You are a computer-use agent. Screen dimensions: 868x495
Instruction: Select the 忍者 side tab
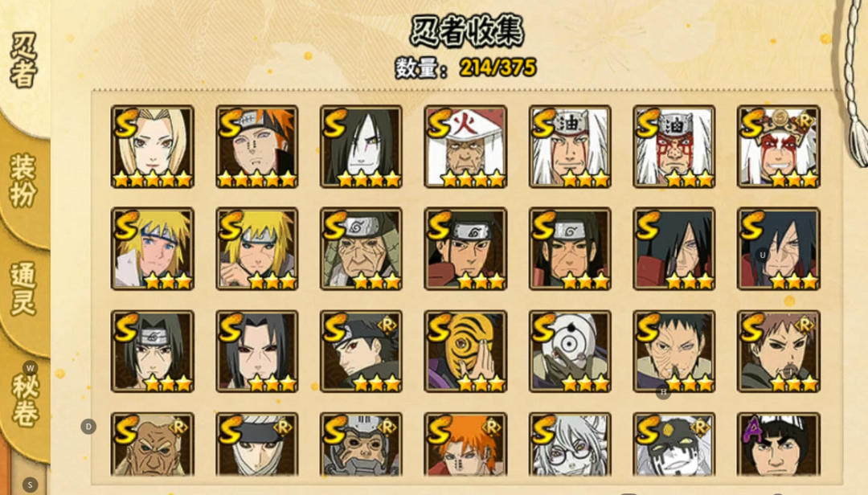coord(23,59)
